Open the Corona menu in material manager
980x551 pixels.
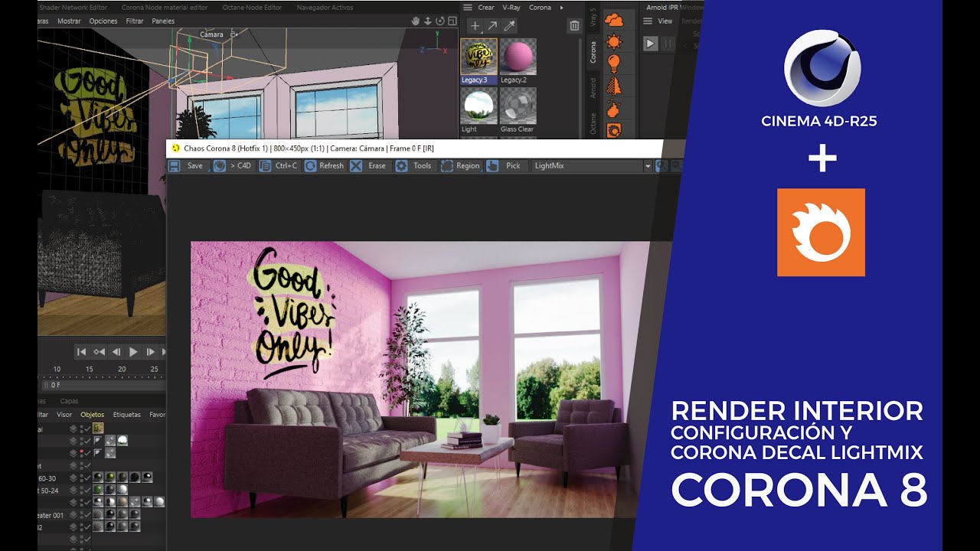click(540, 8)
